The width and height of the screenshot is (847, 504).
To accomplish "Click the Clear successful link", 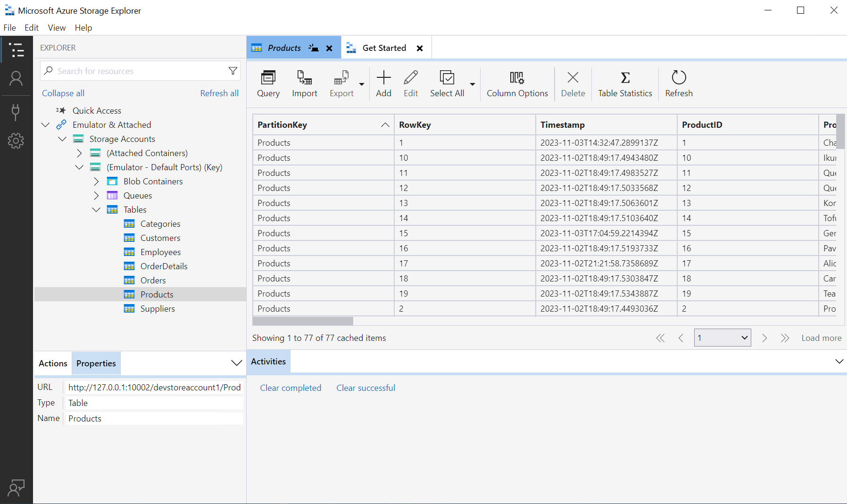I will click(x=365, y=388).
